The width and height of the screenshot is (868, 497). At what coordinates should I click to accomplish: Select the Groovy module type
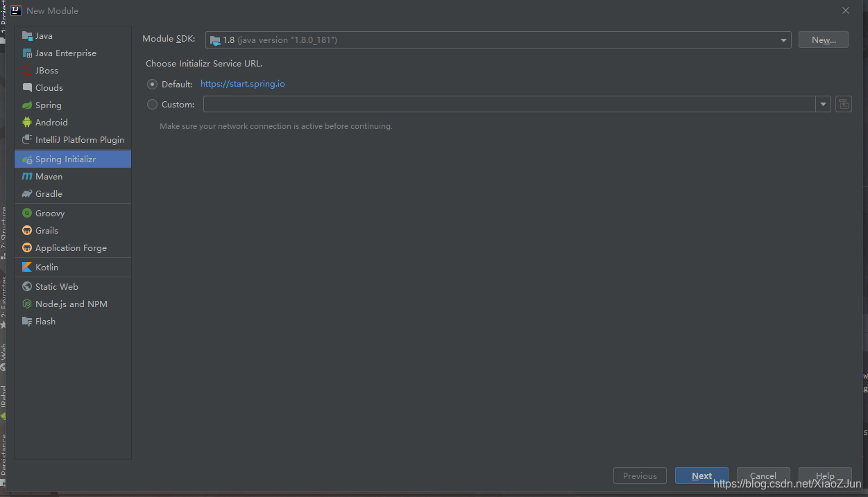(73, 213)
